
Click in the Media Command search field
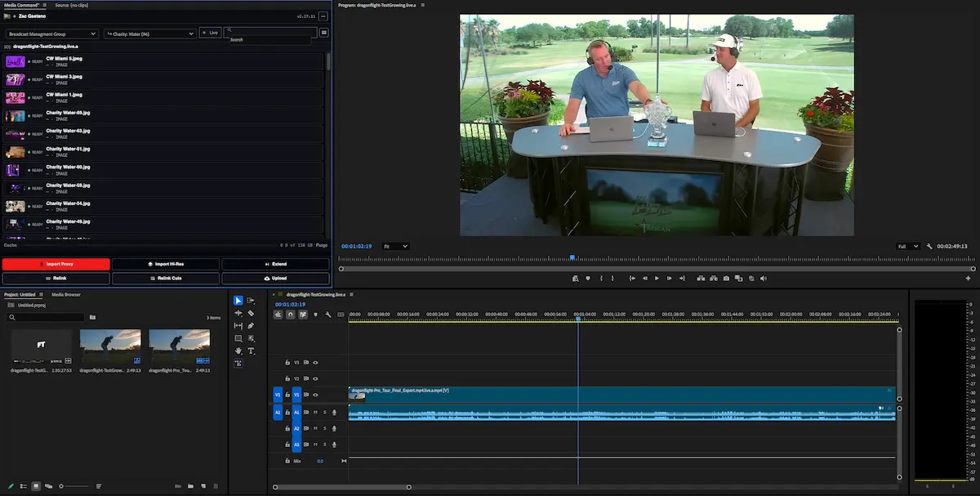point(270,33)
